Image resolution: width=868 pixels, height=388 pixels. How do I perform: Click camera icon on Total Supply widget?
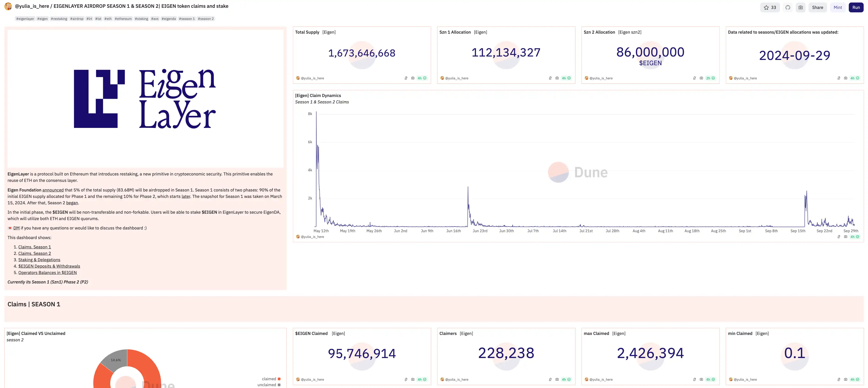click(x=413, y=78)
